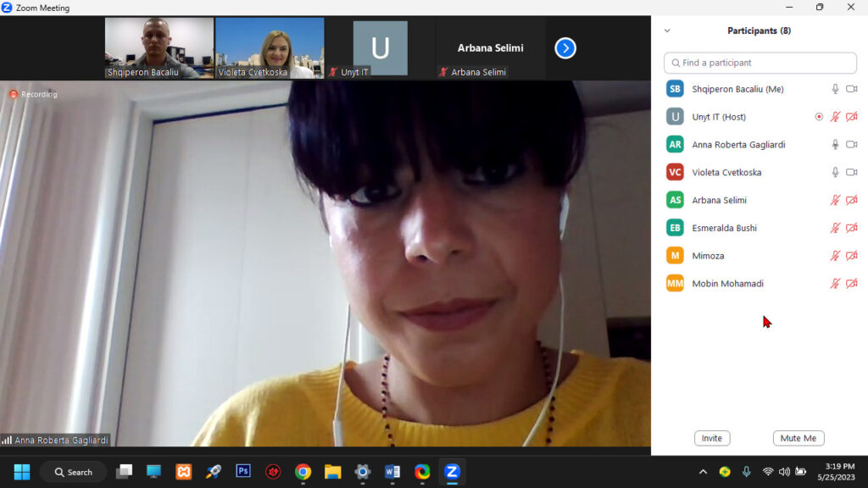Click Unyt IT recording indicator icon
Screen dimensions: 868x488
(x=819, y=117)
